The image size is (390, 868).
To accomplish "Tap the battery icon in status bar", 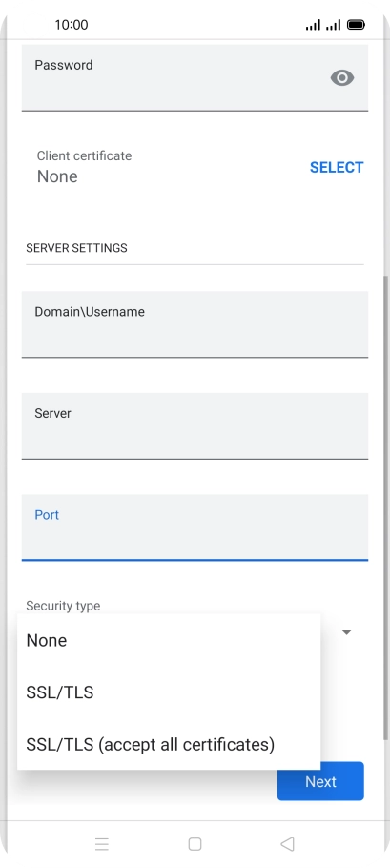I will pos(355,25).
